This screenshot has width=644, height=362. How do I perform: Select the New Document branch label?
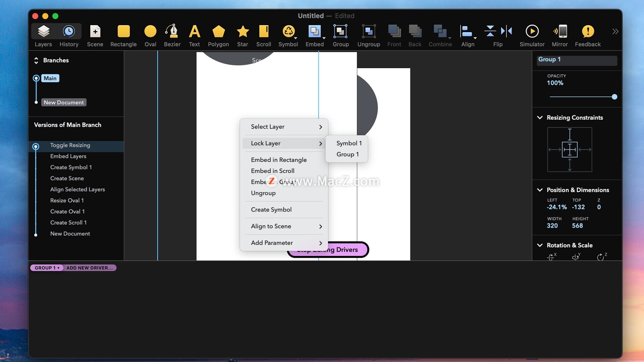click(64, 102)
